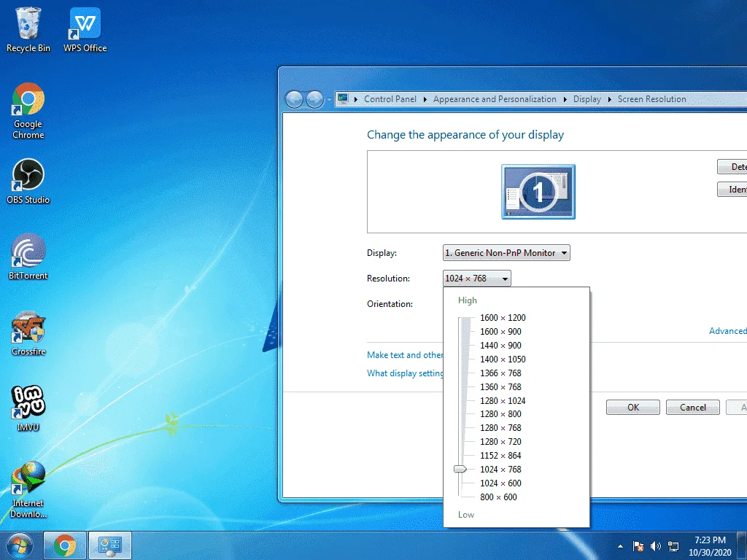Expand arrow after Appearance and Personalization
The width and height of the screenshot is (747, 560).
pos(565,99)
